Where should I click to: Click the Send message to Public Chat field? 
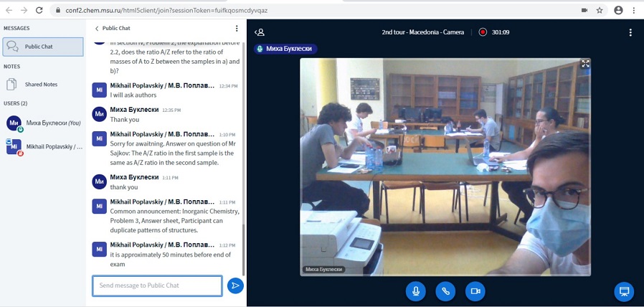(157, 285)
